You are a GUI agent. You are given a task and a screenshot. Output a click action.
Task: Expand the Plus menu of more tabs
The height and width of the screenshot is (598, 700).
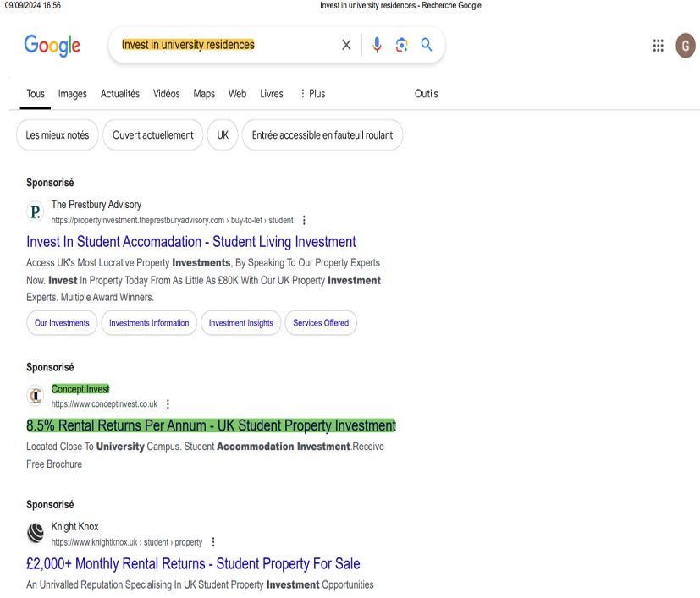312,94
